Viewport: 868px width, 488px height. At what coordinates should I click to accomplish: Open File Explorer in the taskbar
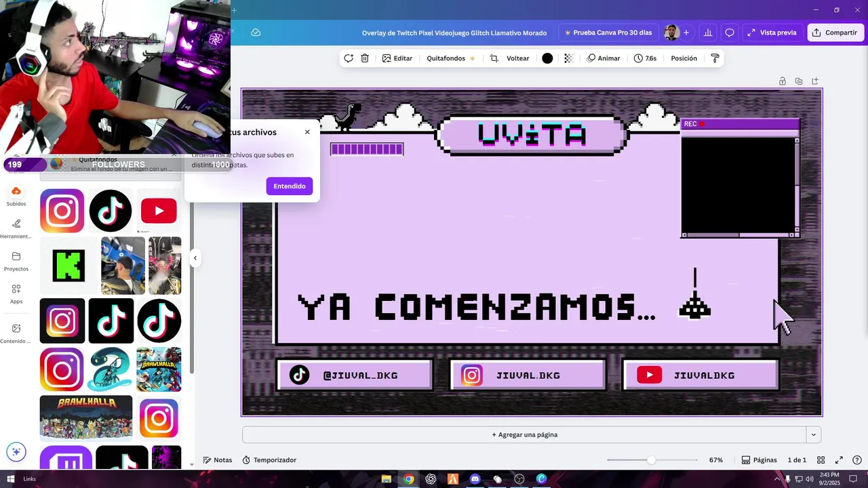386,479
